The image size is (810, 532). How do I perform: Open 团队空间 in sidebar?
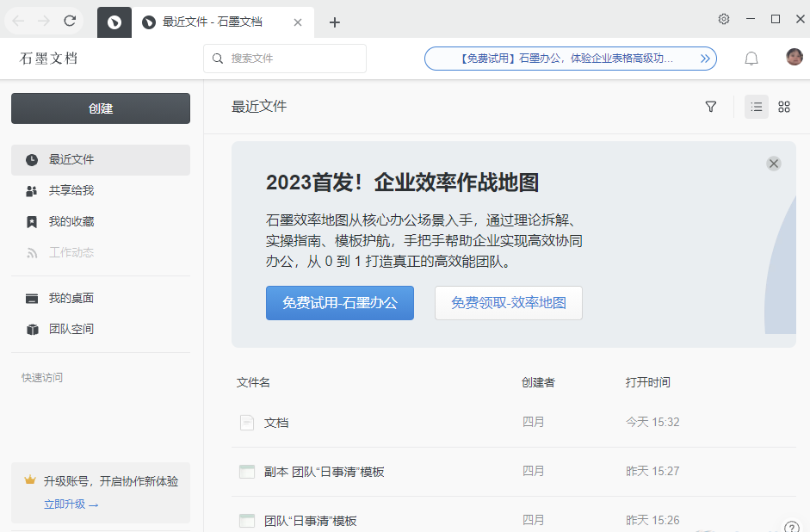coord(101,329)
